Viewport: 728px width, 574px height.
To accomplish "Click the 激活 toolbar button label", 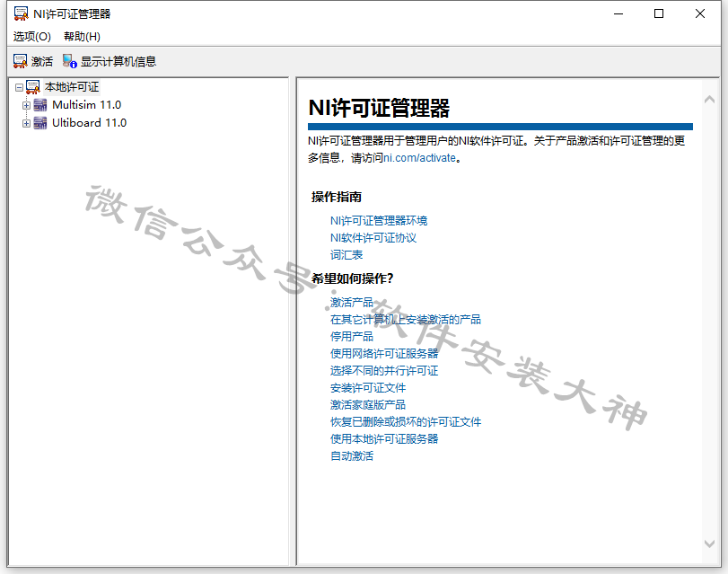I will tap(42, 61).
